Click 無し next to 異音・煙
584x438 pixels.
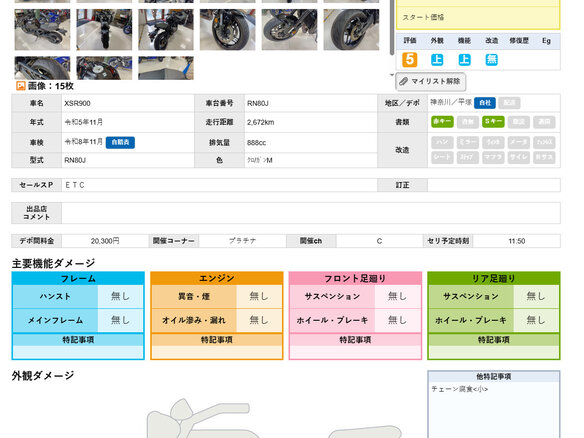pos(258,296)
